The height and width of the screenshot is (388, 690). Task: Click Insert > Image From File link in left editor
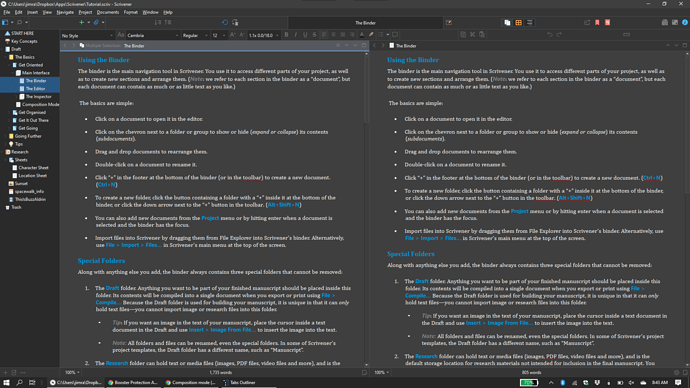(x=222, y=330)
